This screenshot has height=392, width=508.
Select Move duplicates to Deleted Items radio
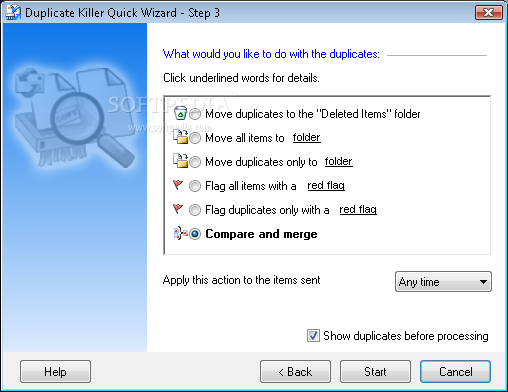(195, 114)
